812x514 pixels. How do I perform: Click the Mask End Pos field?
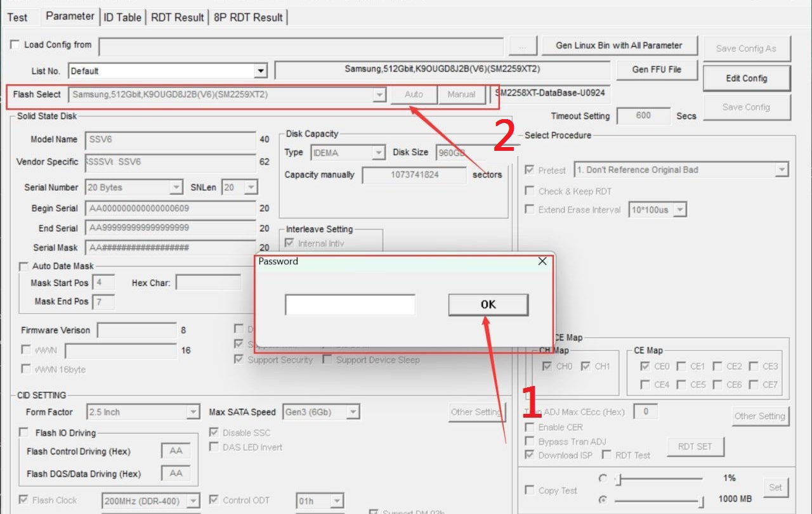(x=103, y=302)
